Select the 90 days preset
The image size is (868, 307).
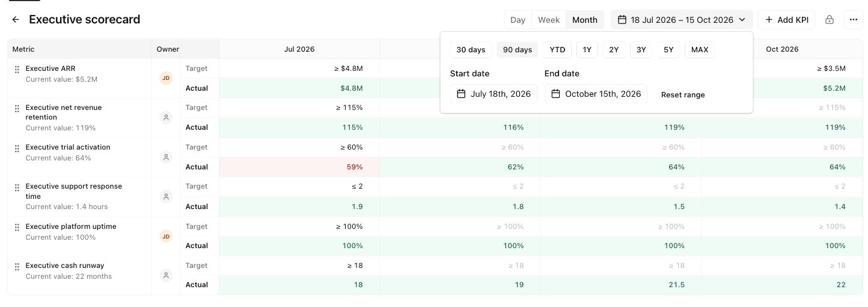pos(518,50)
